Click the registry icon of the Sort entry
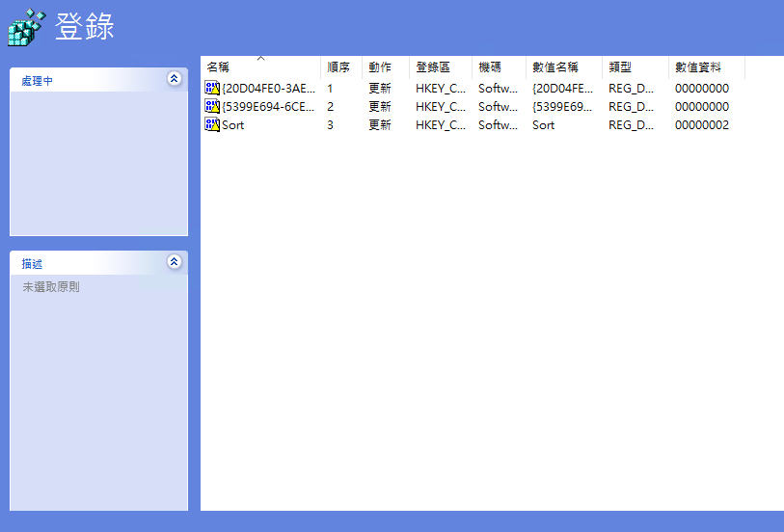This screenshot has height=532, width=784. coord(212,124)
